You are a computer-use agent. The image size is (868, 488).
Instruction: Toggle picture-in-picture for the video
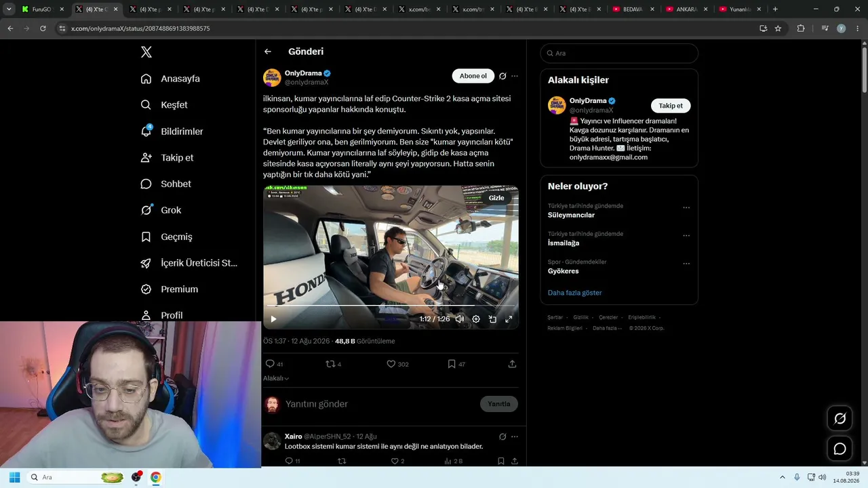click(x=492, y=319)
